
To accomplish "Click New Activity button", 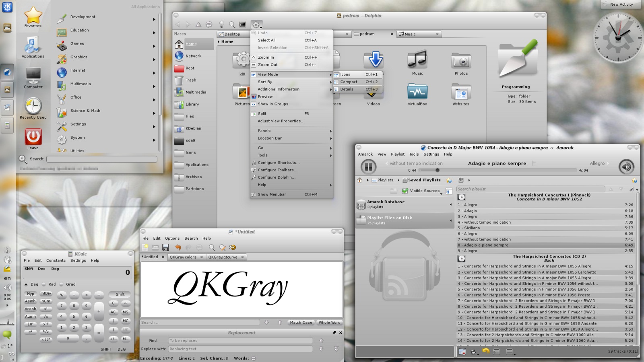I will 621,4.
